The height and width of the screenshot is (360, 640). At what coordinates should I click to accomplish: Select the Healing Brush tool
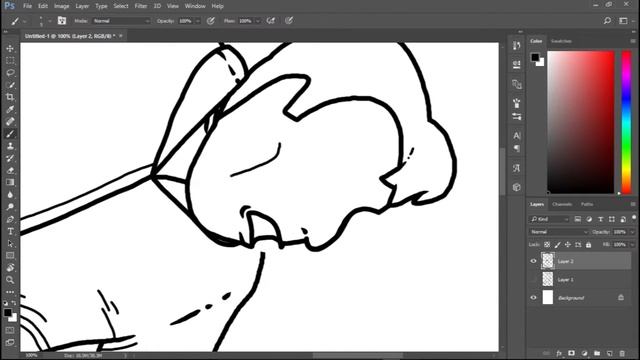pyautogui.click(x=10, y=121)
